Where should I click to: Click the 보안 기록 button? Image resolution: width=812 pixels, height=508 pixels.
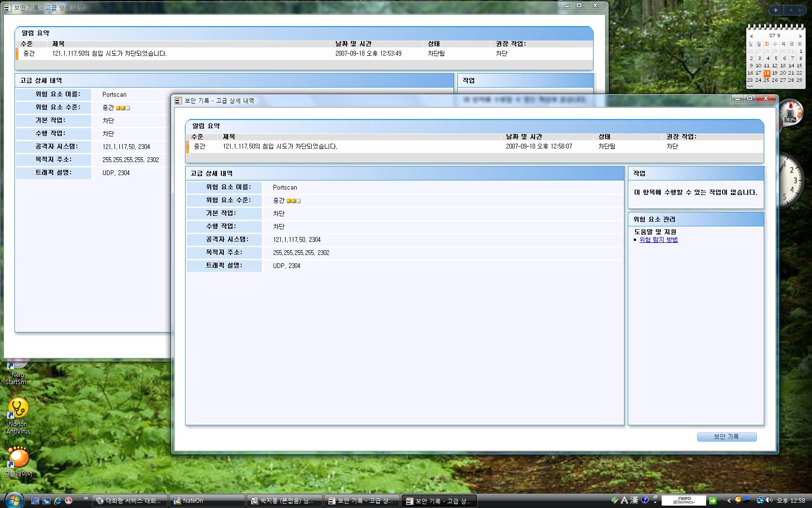(726, 436)
